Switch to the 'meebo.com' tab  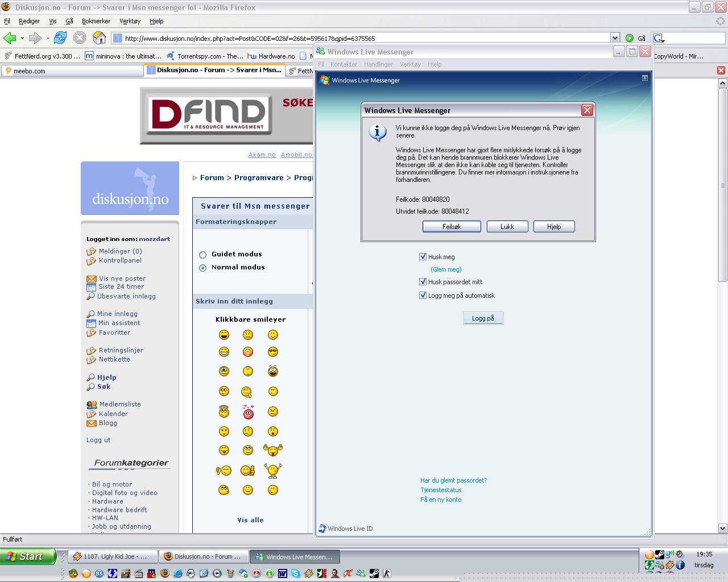(x=72, y=70)
